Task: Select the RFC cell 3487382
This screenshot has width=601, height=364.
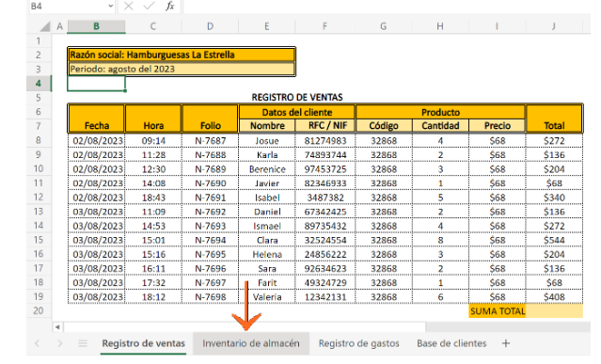Action: click(325, 198)
